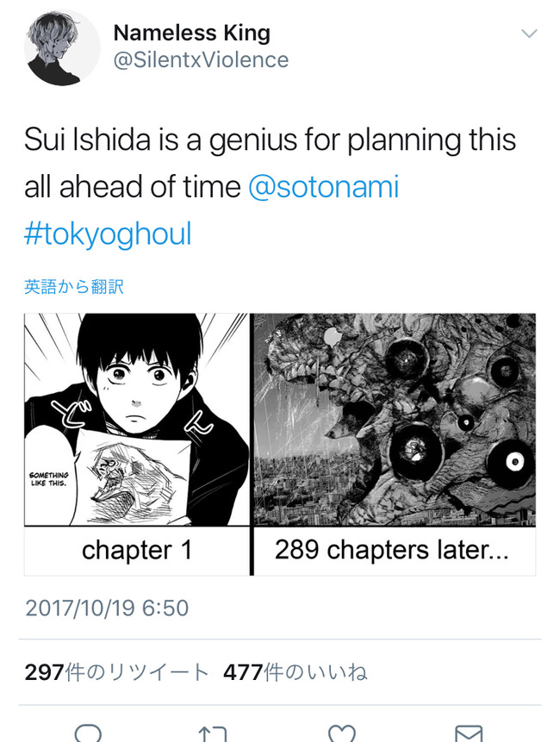
Task: Open the @SilentxViolence handle
Action: tap(201, 60)
